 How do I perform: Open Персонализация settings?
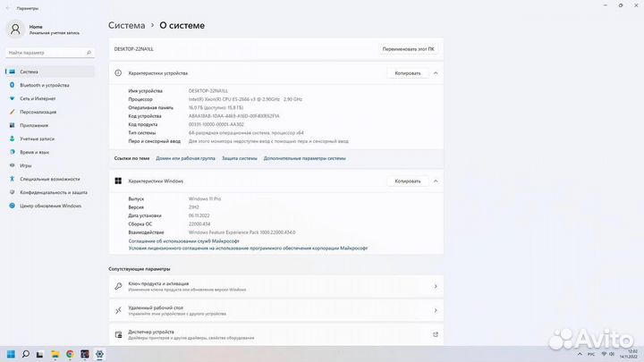coord(50,112)
